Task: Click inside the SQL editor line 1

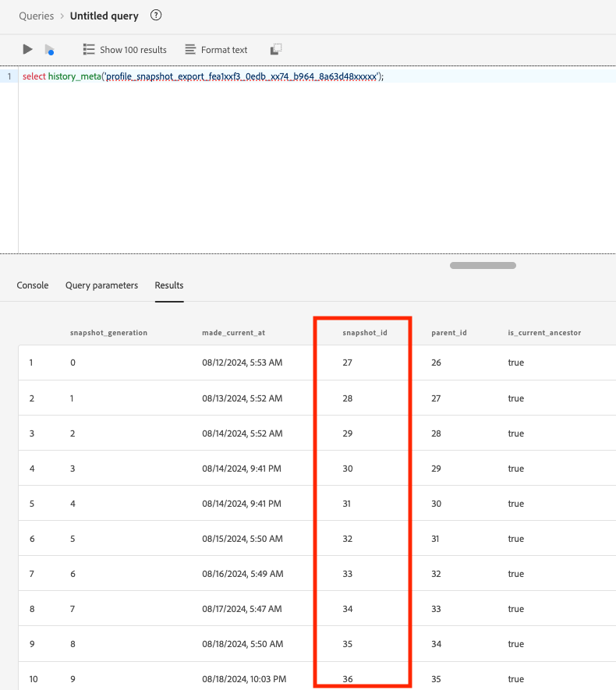Action: [317, 76]
